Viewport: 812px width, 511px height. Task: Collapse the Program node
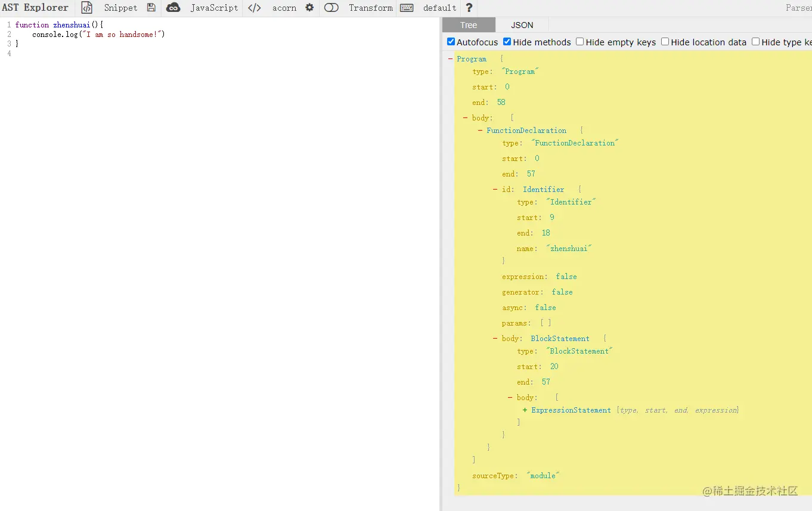(450, 58)
